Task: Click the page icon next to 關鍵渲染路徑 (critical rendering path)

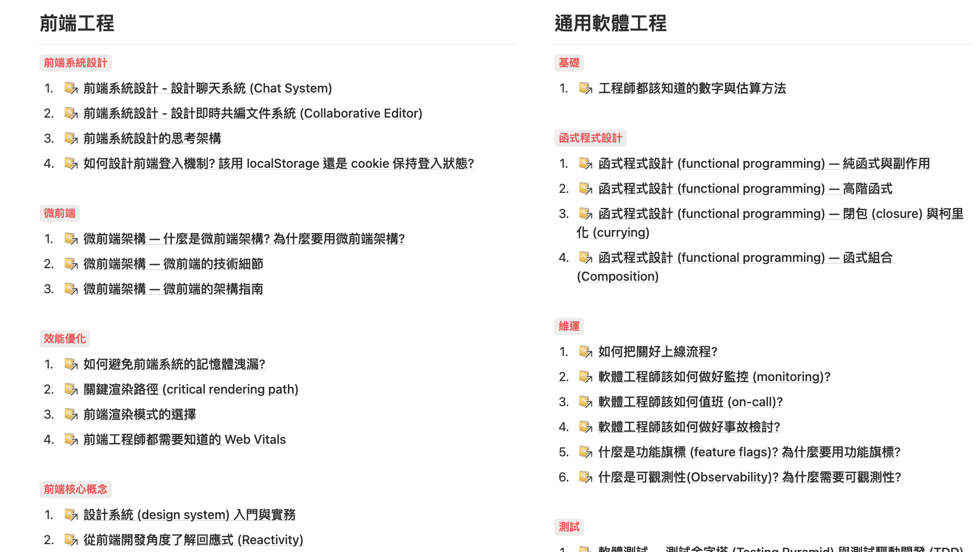Action: (71, 389)
